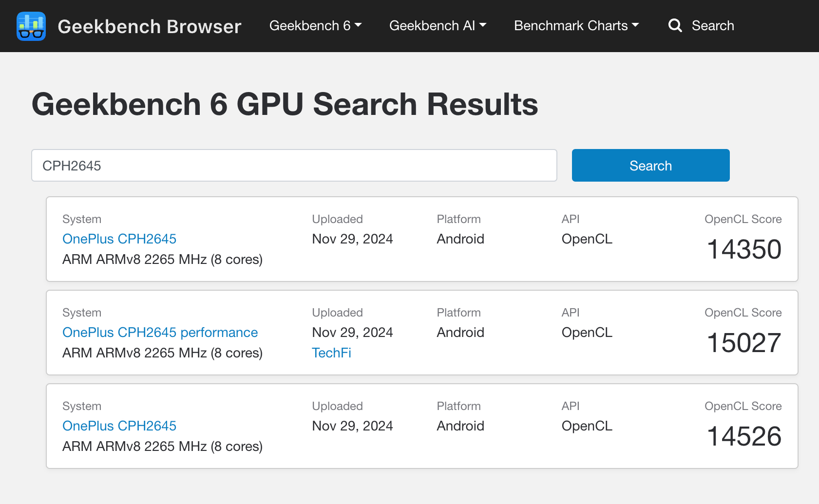Click the CPU description under the performance result

[x=162, y=353]
